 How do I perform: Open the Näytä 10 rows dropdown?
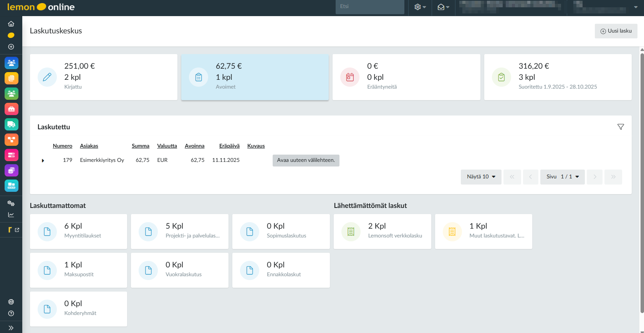click(481, 177)
